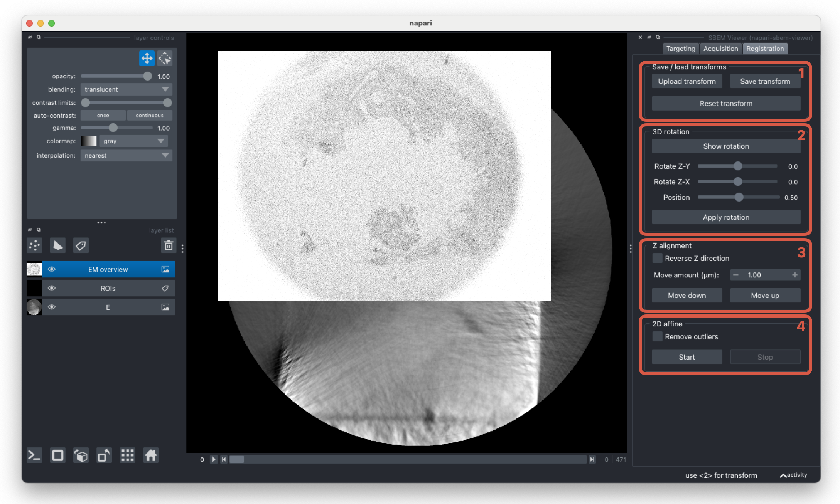
Task: Select the EM overview layer thumbnail
Action: point(34,269)
